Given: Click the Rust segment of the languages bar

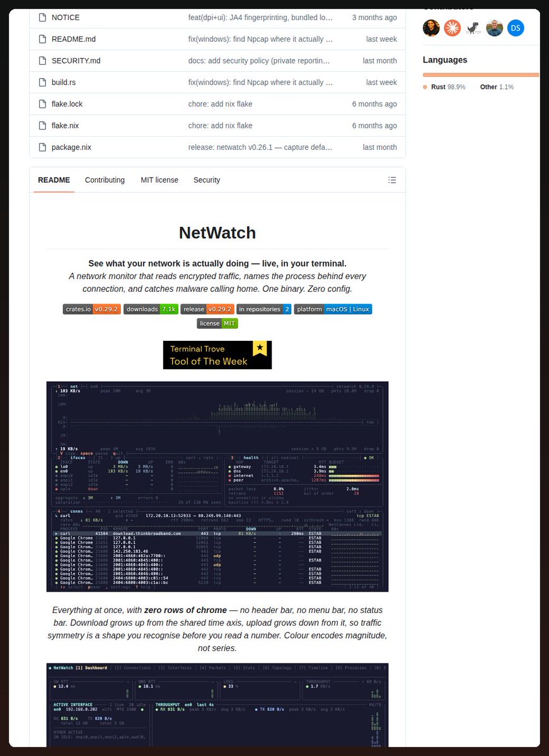Looking at the screenshot, I should (x=480, y=74).
